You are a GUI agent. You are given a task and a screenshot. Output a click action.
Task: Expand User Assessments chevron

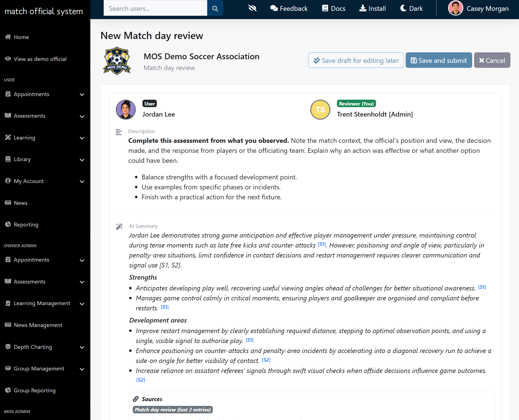82,116
